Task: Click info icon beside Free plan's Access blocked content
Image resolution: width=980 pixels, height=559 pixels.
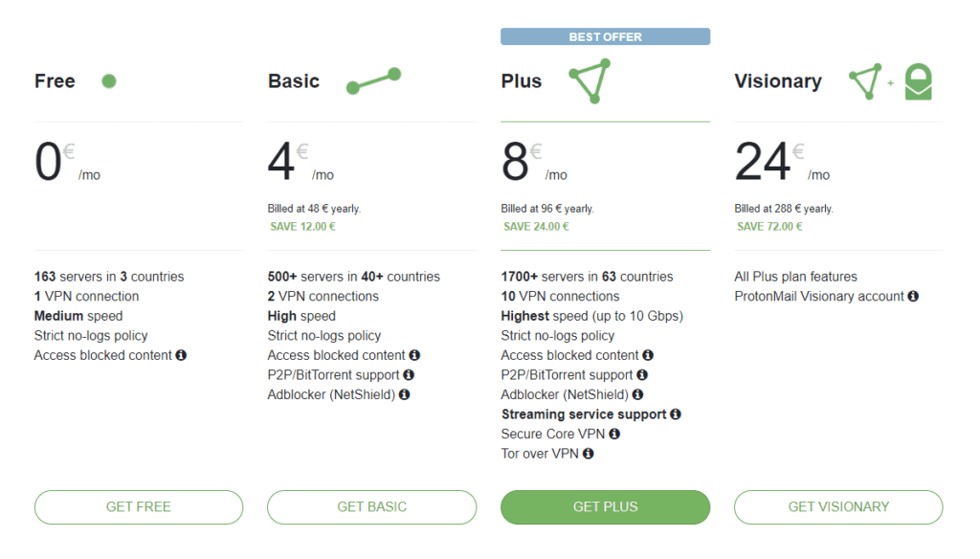Action: click(181, 355)
